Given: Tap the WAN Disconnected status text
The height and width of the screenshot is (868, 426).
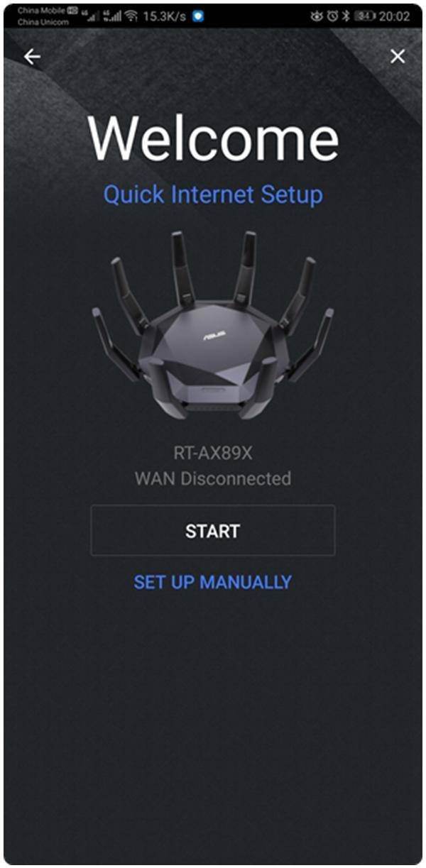Looking at the screenshot, I should click(213, 479).
